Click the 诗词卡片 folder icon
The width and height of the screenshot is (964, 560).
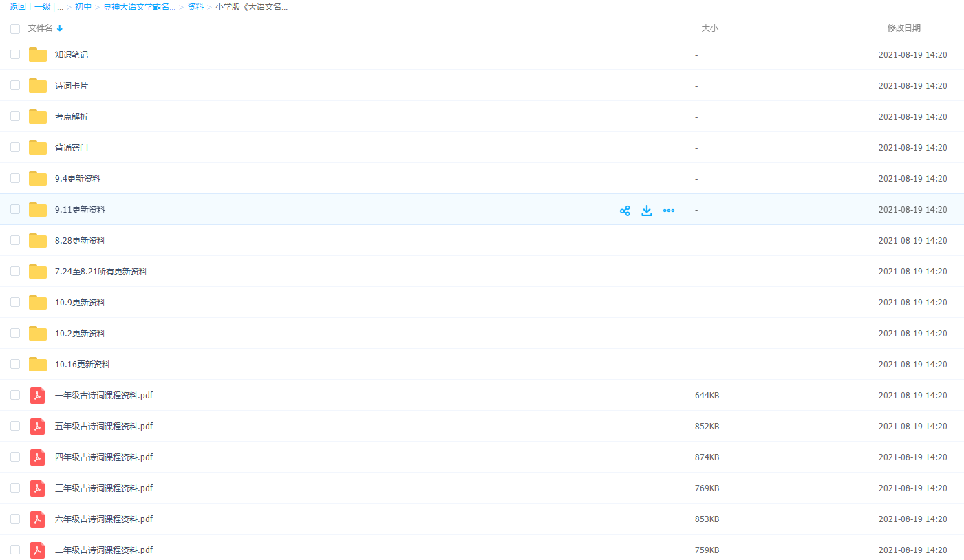tap(38, 86)
